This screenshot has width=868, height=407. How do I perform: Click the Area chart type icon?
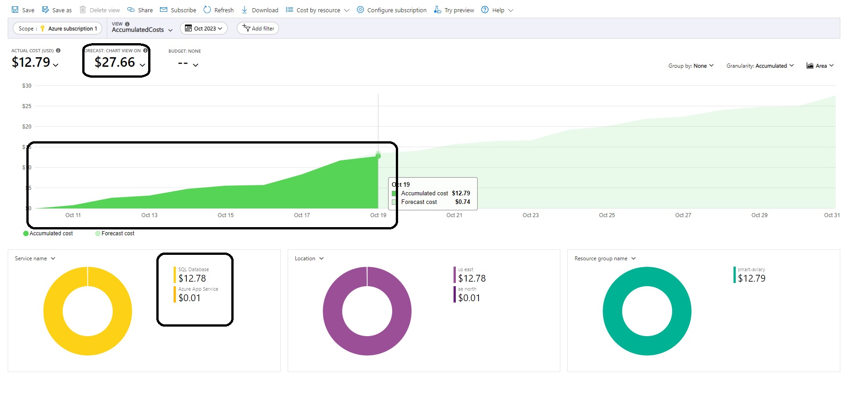[x=810, y=65]
